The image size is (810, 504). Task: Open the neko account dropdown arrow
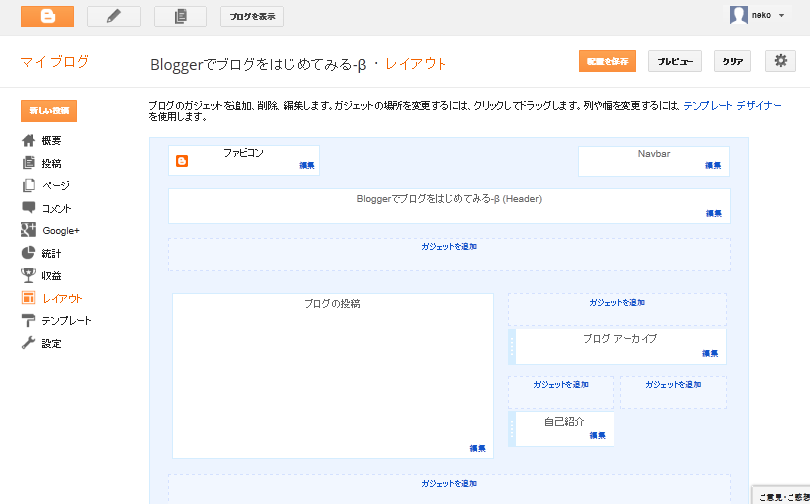[782, 15]
